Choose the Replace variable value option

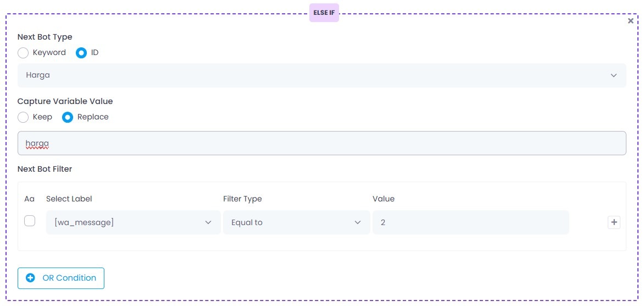click(68, 117)
